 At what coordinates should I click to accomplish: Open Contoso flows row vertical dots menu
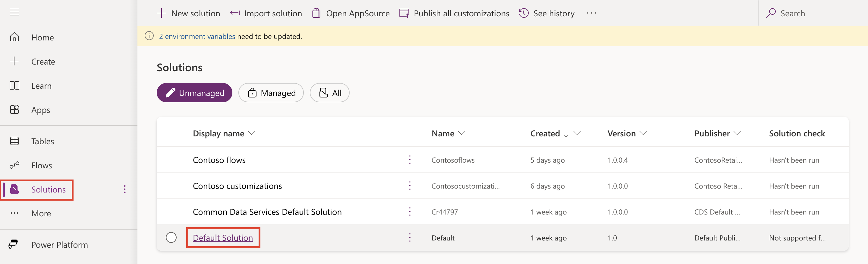(410, 160)
